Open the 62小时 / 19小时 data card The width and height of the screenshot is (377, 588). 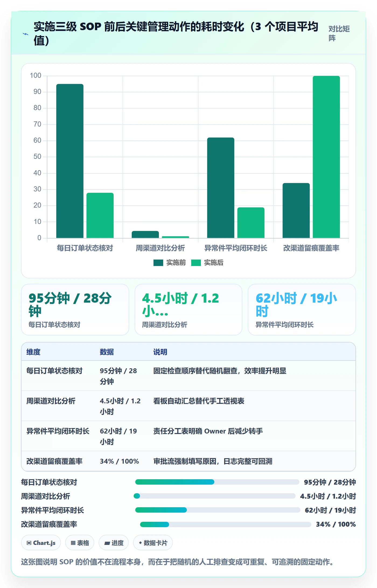pyautogui.click(x=302, y=310)
